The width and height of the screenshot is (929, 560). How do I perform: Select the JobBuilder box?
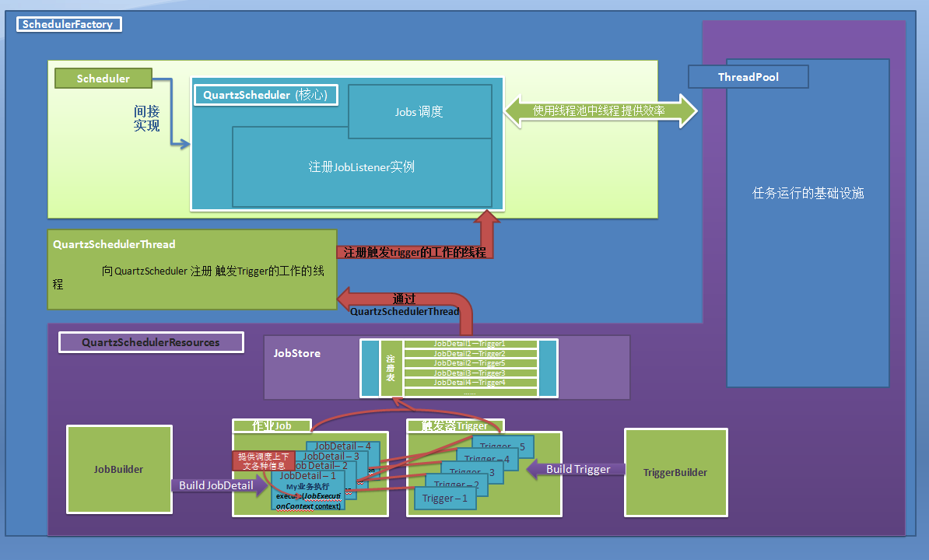coord(119,470)
